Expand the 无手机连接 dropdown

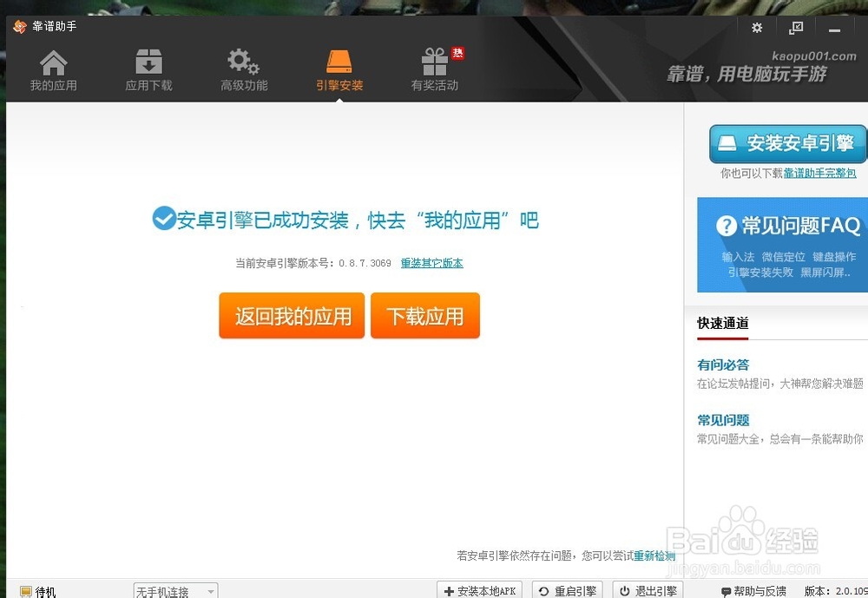click(175, 591)
